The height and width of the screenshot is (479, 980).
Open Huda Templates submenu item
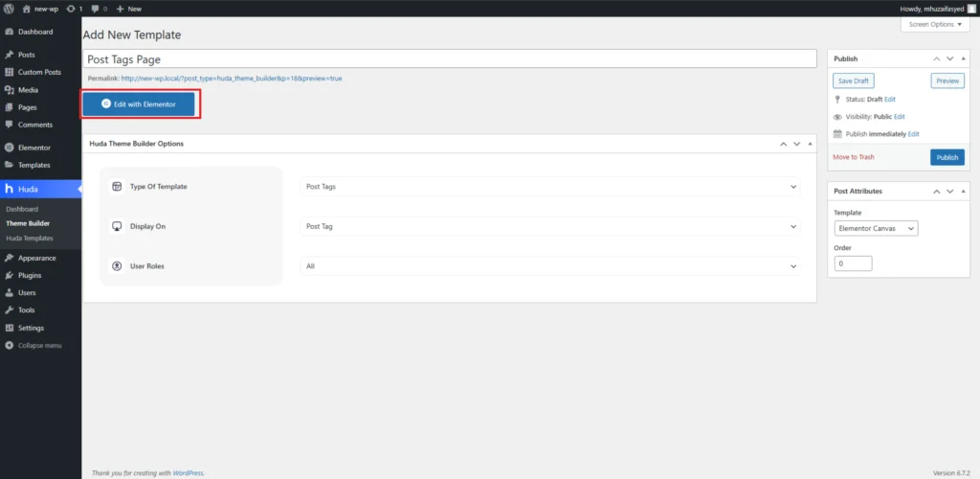point(30,239)
